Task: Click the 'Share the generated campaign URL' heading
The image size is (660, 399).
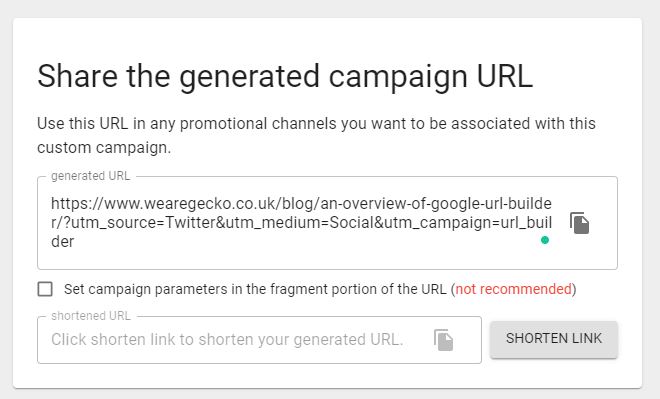Action: click(285, 77)
